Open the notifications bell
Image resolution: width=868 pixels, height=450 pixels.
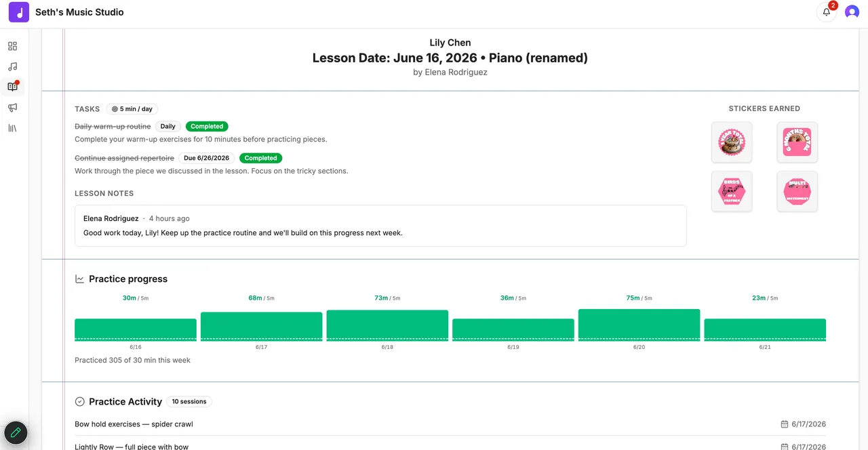click(x=827, y=12)
